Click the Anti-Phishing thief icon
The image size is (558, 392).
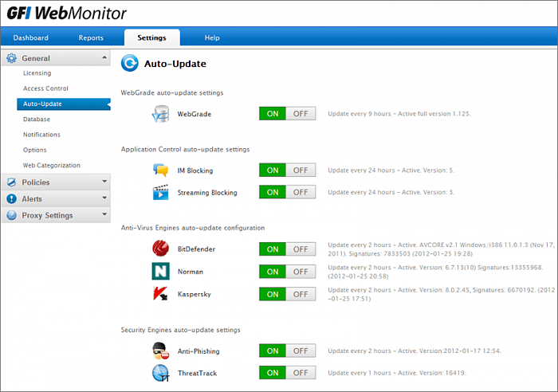point(161,351)
